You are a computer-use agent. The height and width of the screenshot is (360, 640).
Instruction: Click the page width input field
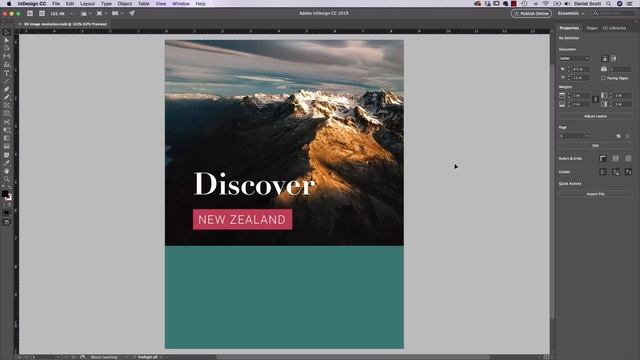[580, 69]
